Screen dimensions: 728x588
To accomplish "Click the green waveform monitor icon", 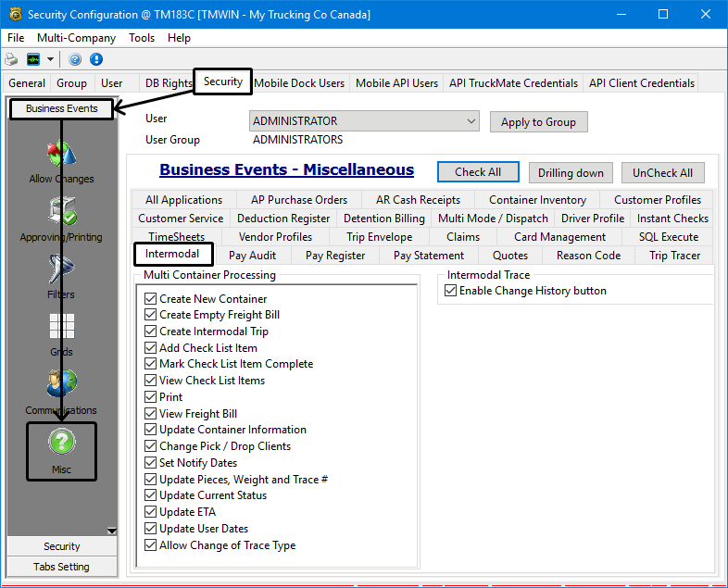I will click(x=33, y=59).
